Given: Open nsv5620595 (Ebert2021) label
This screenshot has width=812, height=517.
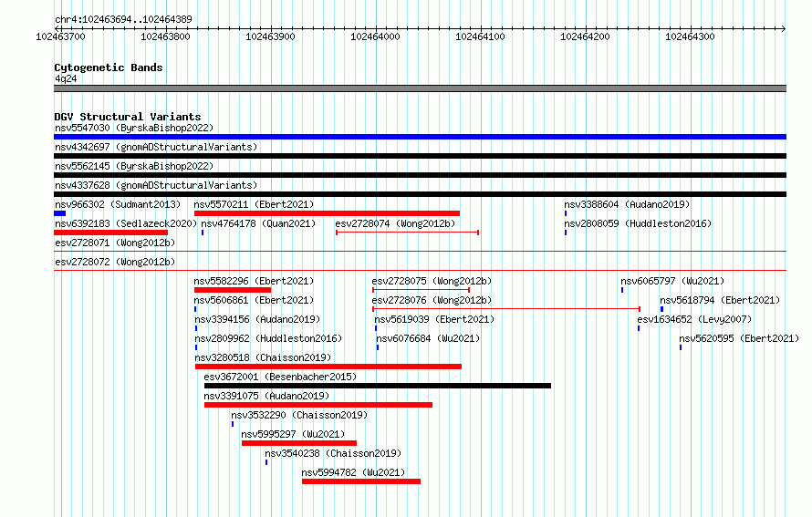Looking at the screenshot, I should [739, 338].
